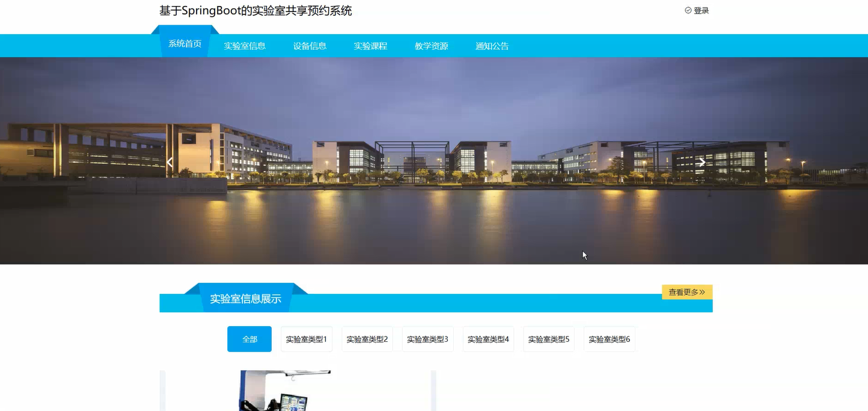This screenshot has width=868, height=411.
Task: Select the 实验室类型1 filter
Action: [306, 339]
